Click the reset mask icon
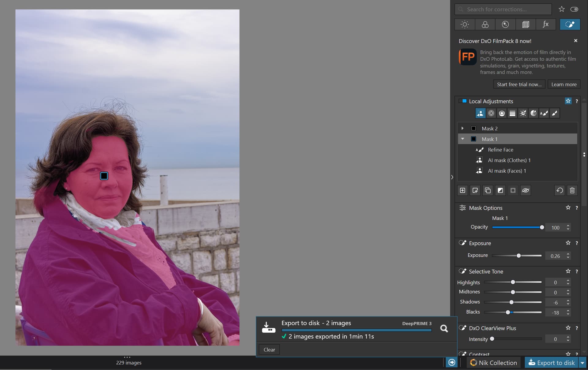 560,190
